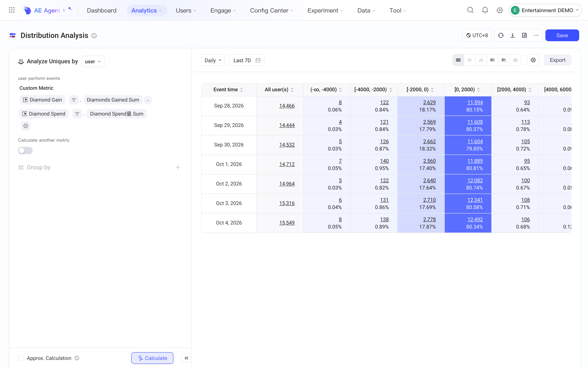Open the Experiment menu

point(325,10)
